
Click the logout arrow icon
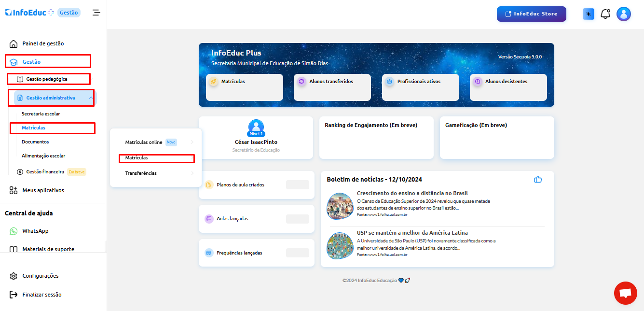tap(14, 295)
